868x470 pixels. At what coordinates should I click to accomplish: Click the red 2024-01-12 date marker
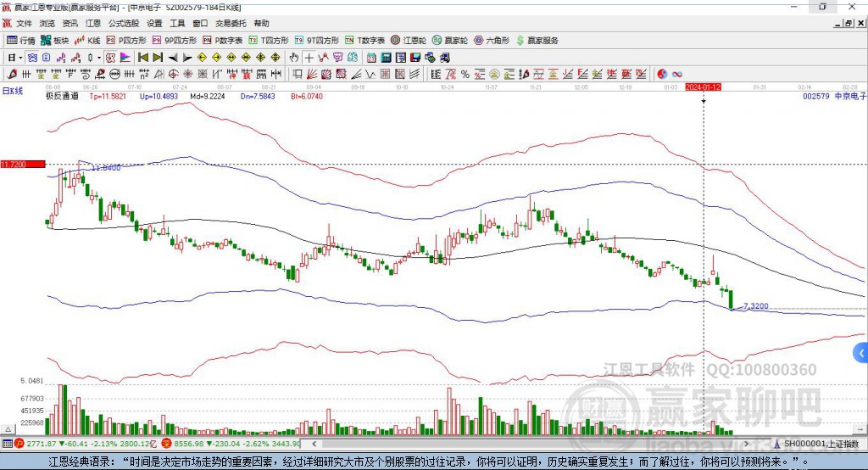pos(703,87)
